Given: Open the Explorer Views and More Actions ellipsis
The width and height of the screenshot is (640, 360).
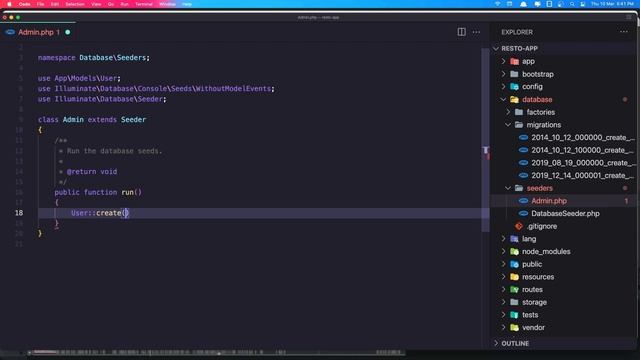Looking at the screenshot, I should point(624,32).
